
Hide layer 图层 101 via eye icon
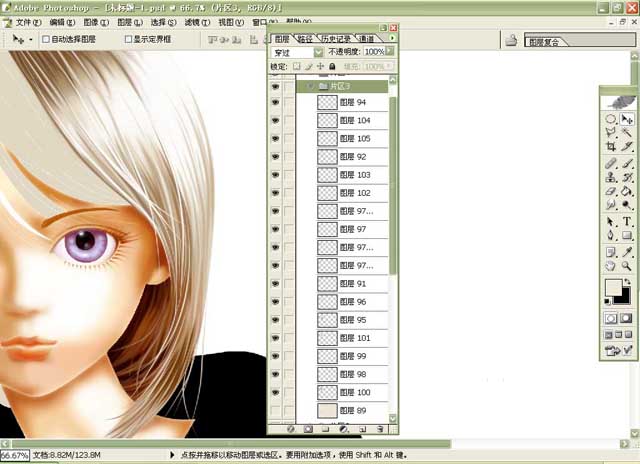(276, 338)
